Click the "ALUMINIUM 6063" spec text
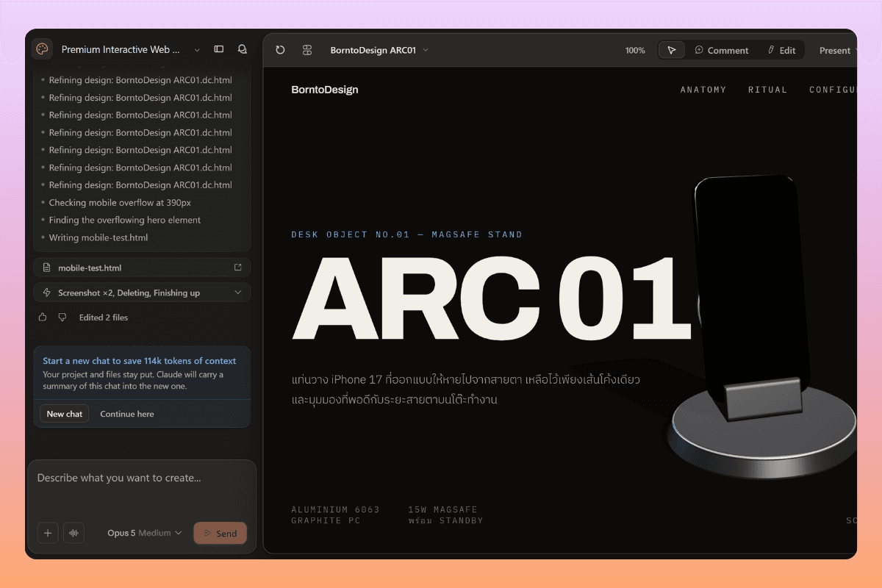882x588 pixels. click(x=335, y=509)
